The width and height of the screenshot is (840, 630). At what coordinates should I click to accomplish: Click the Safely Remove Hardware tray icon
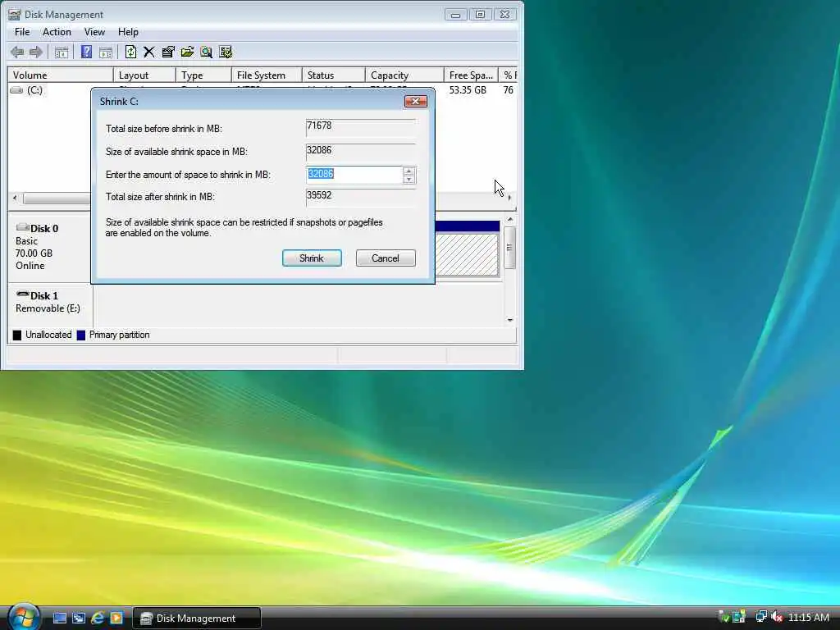[724, 617]
